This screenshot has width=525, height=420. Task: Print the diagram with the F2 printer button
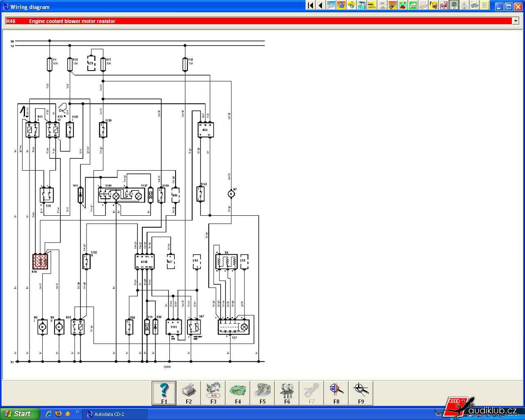coord(189,393)
